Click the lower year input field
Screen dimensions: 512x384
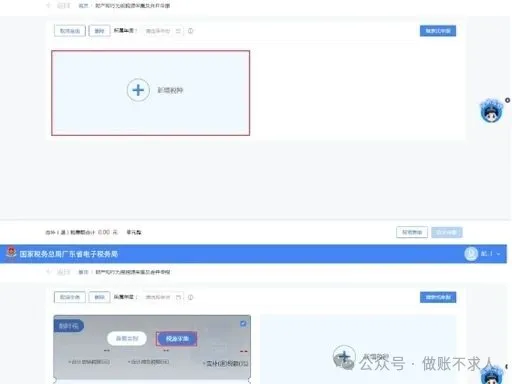(x=163, y=297)
